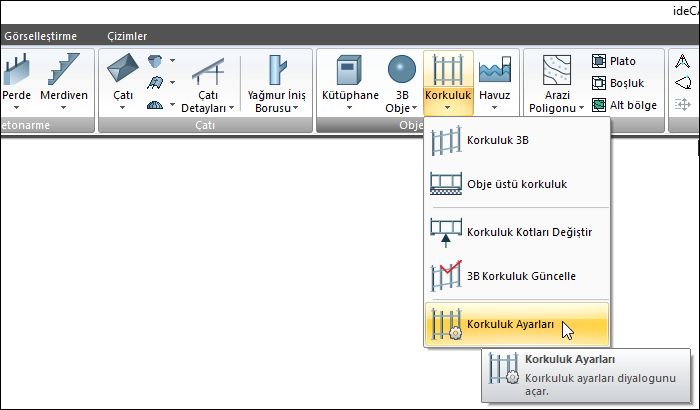The width and height of the screenshot is (700, 410).
Task: Select 3B Korkuluk Güncelle menu entry
Action: click(517, 276)
